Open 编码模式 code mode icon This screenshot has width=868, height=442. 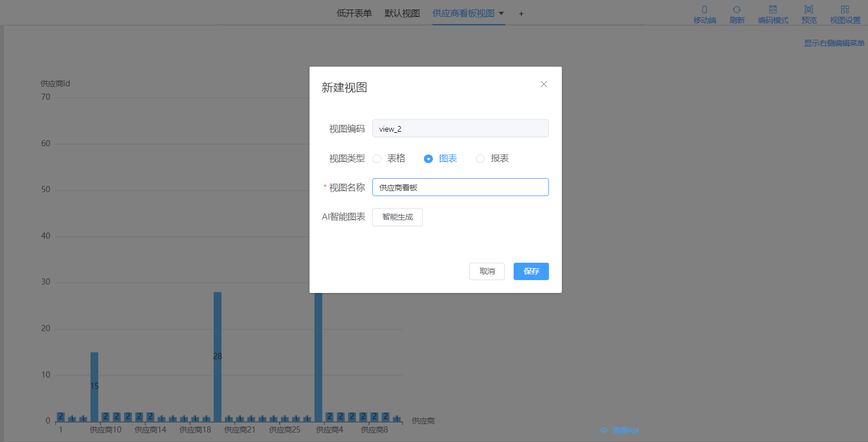point(773,10)
